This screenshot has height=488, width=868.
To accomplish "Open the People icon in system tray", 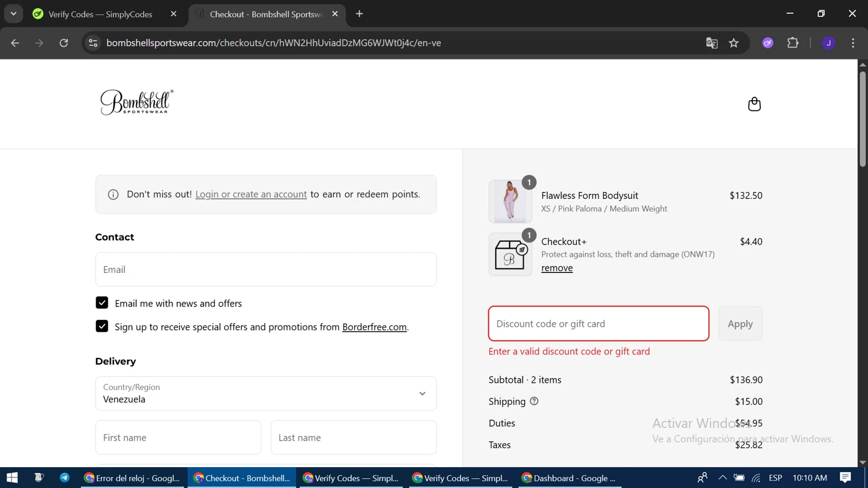I will point(703,478).
